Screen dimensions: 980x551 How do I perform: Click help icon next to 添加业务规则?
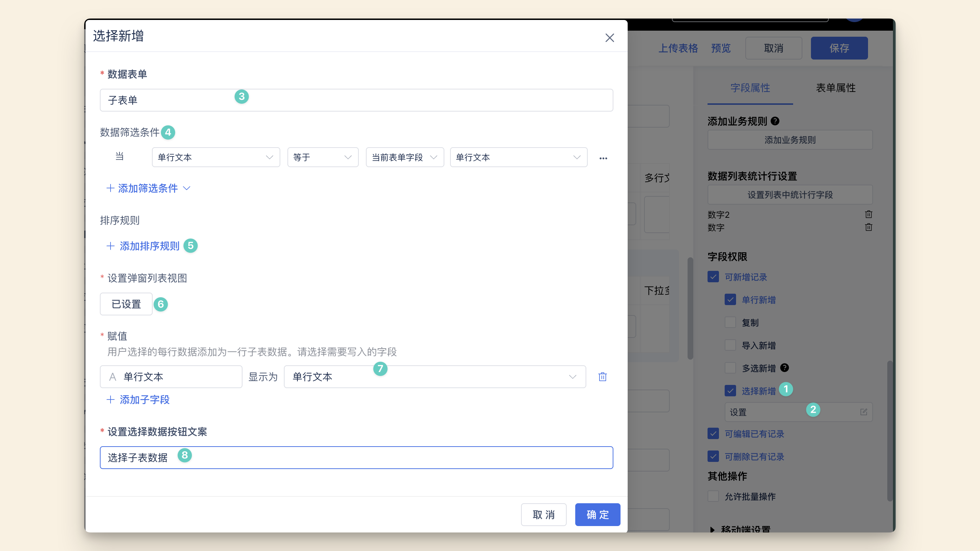pyautogui.click(x=775, y=121)
